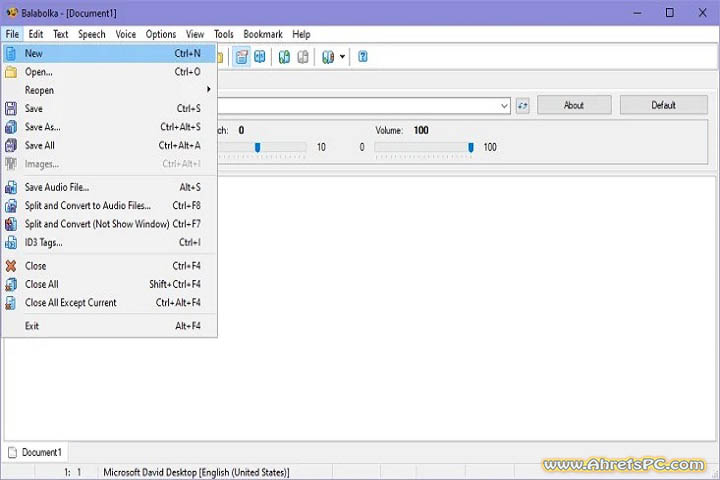The image size is (720, 480).
Task: Click the About button
Action: point(574,105)
